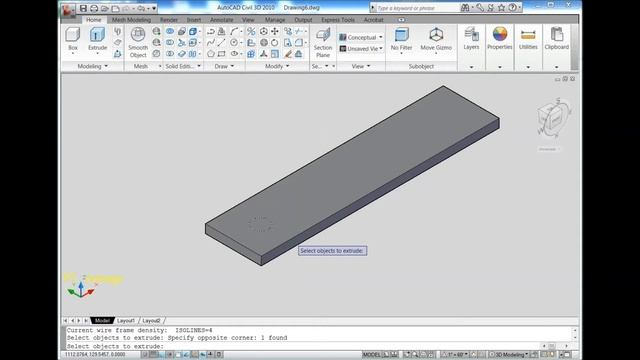Switch to the Render ribbon tab
Image resolution: width=640 pixels, height=360 pixels.
169,20
